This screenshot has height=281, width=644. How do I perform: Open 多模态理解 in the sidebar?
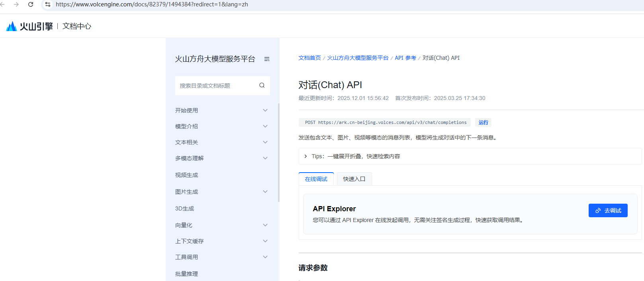tap(189, 158)
